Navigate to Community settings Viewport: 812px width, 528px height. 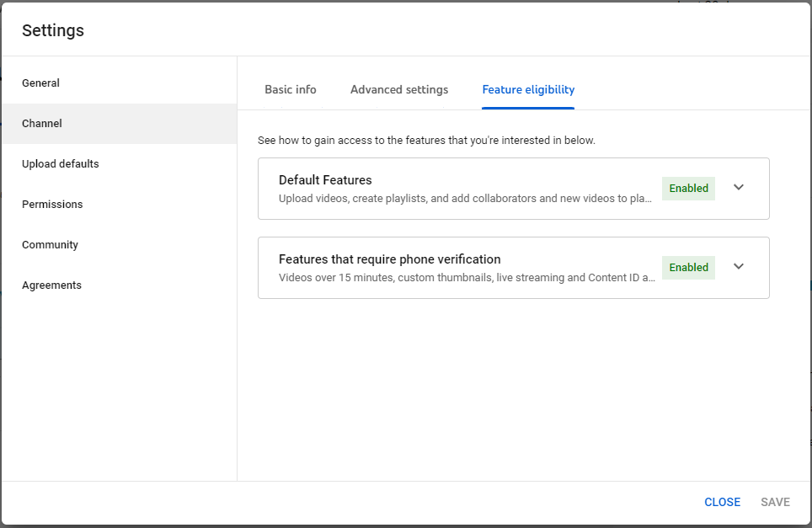(50, 245)
